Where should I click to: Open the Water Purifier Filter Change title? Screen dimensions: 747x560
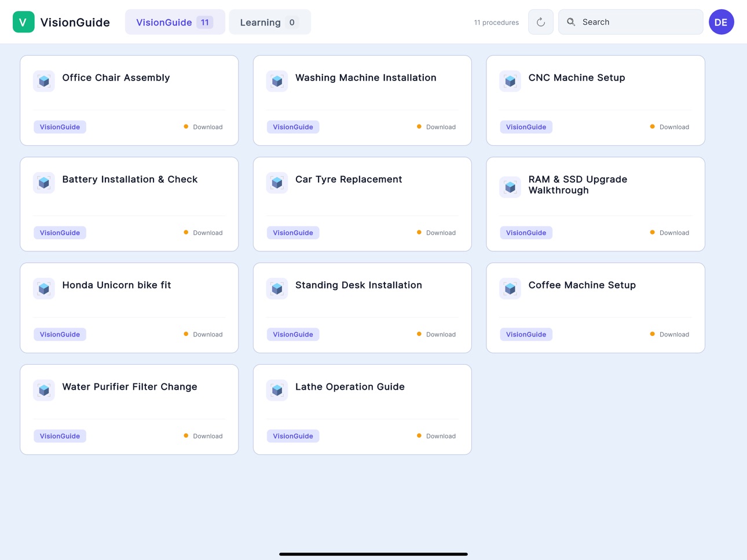point(130,387)
